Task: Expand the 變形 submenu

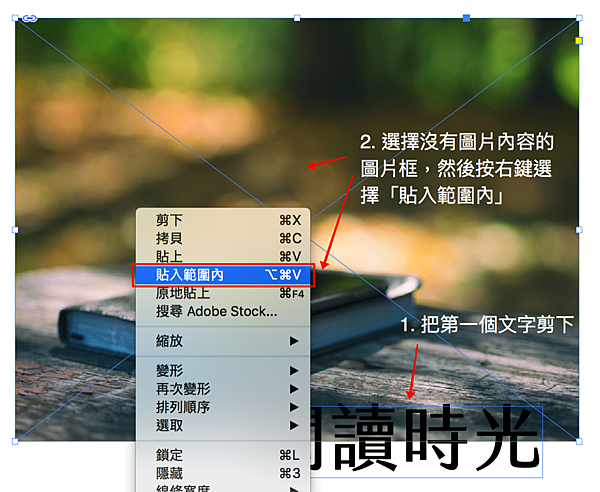Action: point(223,370)
